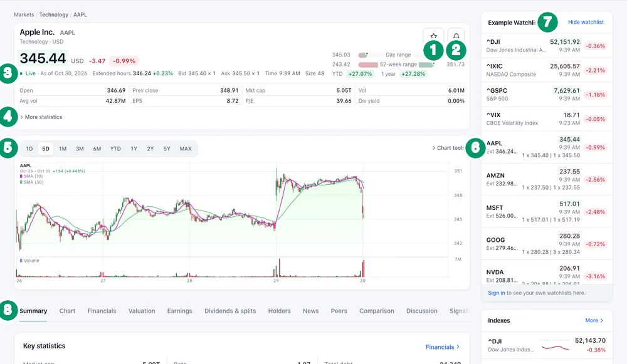Select the 5Y chart range

click(x=166, y=148)
